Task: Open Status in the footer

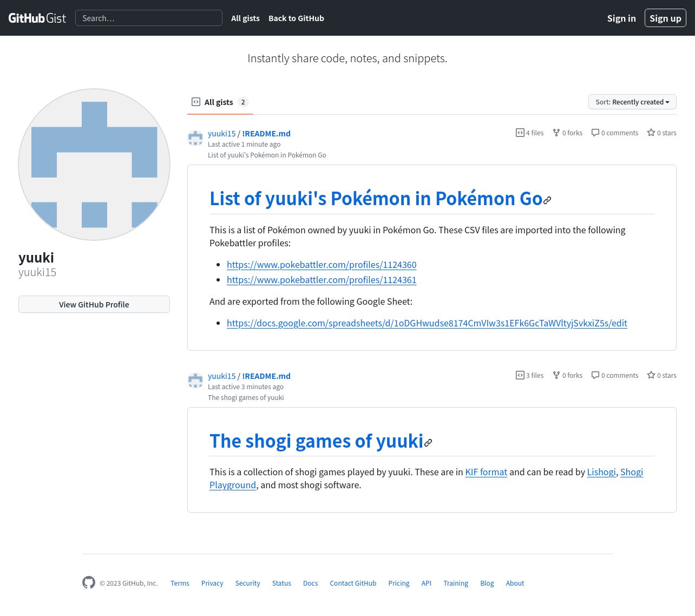Action: pos(281,583)
